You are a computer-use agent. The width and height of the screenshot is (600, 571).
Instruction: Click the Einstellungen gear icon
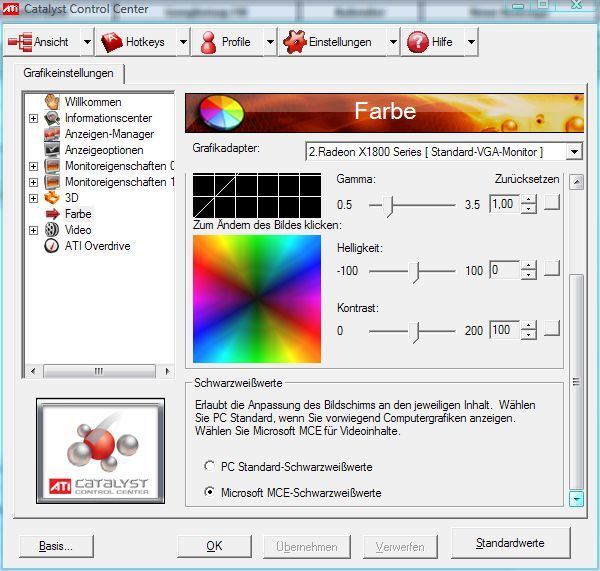(x=294, y=42)
